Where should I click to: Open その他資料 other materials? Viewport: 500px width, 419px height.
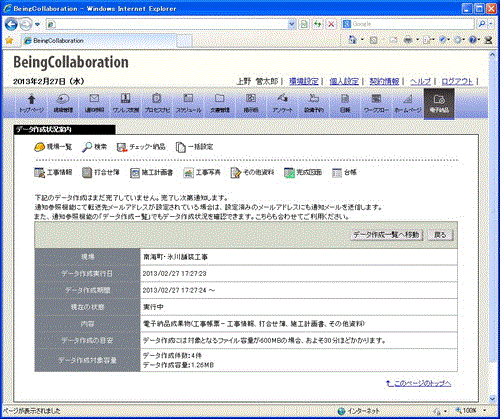pyautogui.click(x=252, y=172)
